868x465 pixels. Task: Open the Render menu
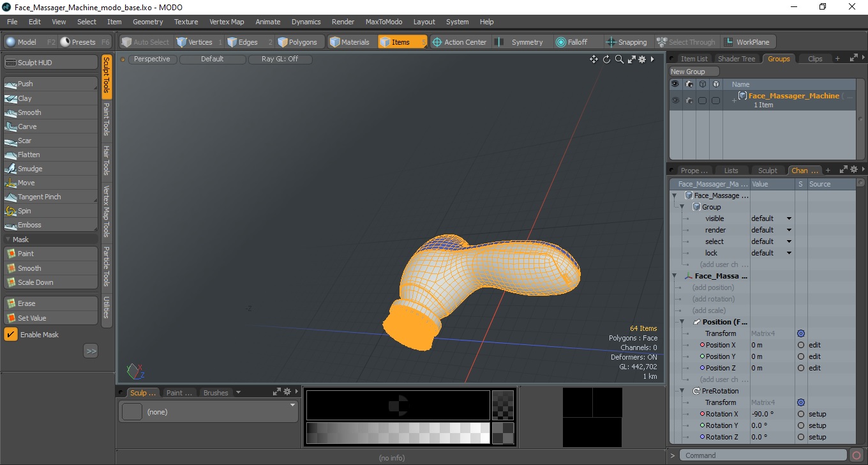click(343, 22)
